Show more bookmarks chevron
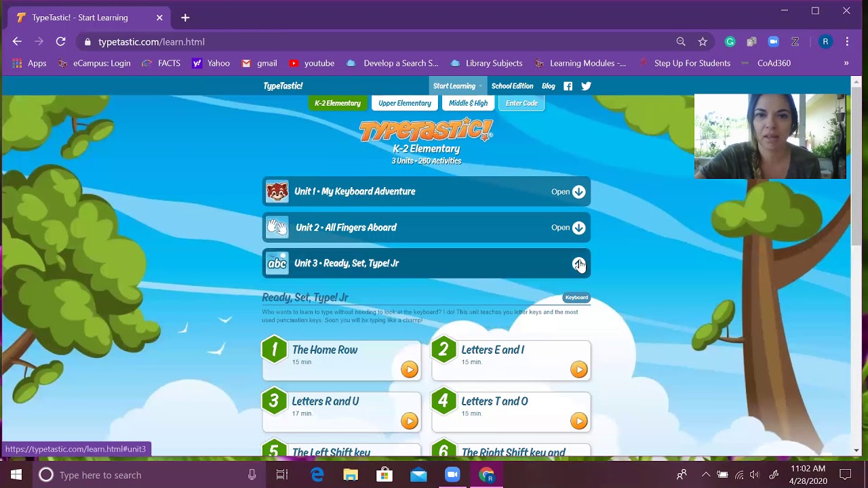The image size is (868, 488). [x=846, y=63]
